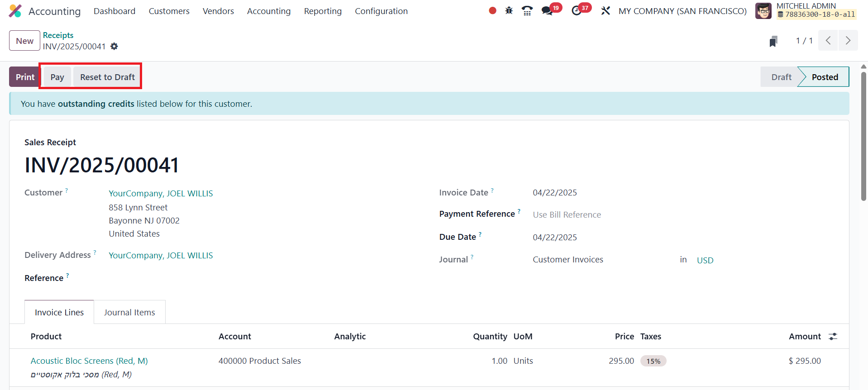Click the Reset to Draft button
The width and height of the screenshot is (868, 390).
pos(107,77)
